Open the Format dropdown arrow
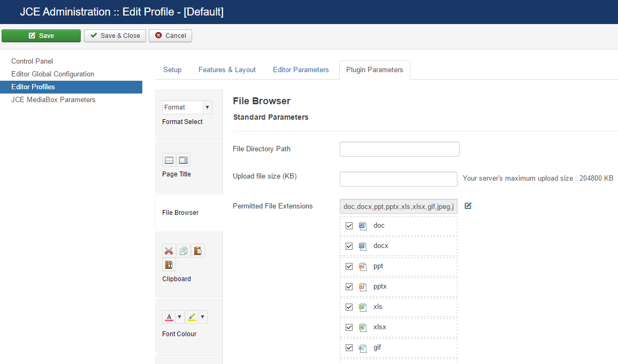Screen dimensions: 618x364 point(207,107)
